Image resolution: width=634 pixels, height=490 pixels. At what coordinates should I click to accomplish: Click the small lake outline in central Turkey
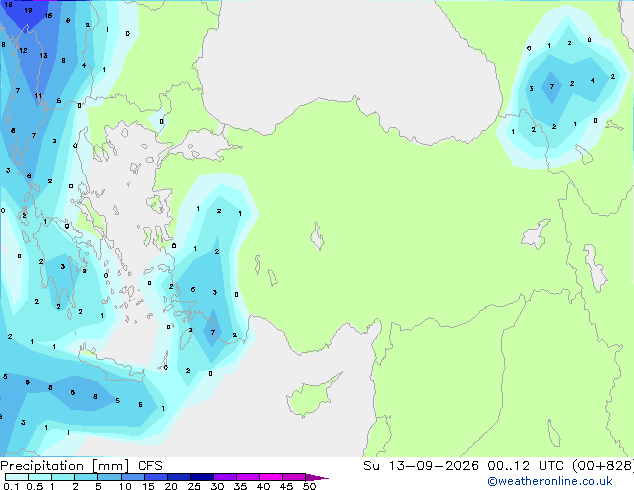click(x=317, y=236)
